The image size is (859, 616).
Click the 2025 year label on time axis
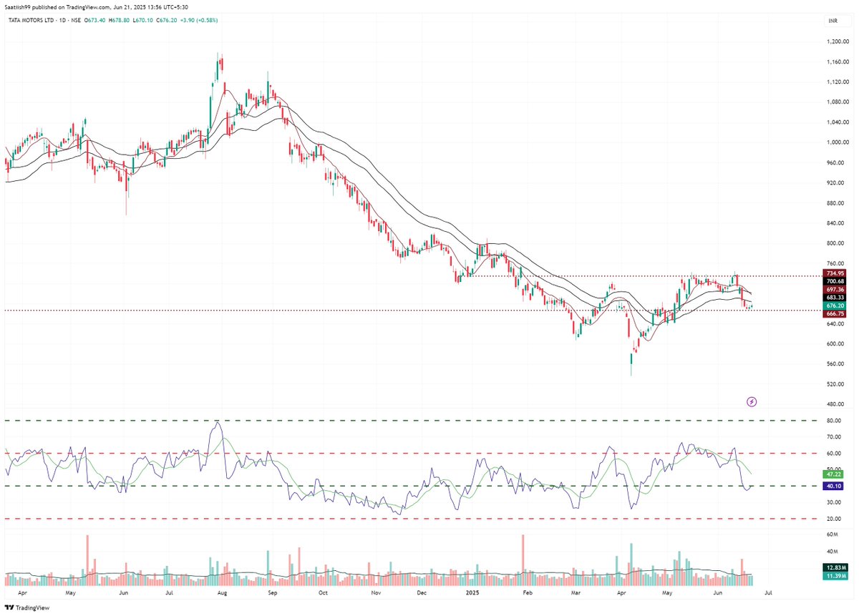pyautogui.click(x=473, y=593)
